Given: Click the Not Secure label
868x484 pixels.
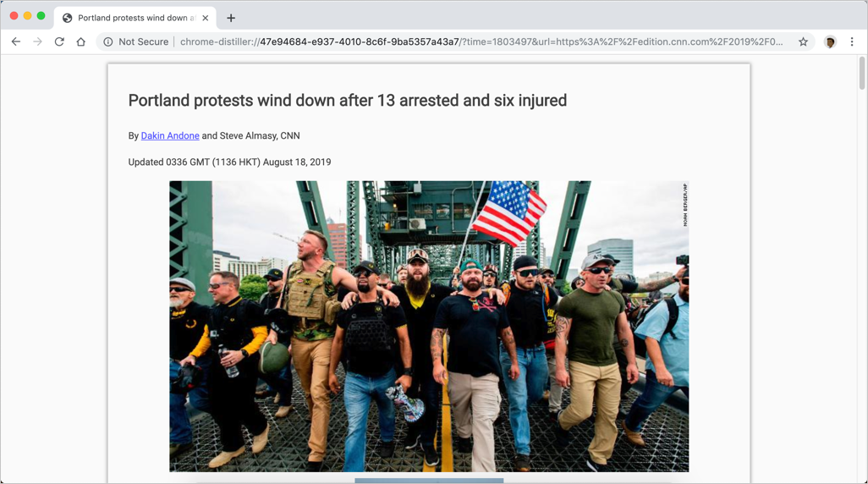Looking at the screenshot, I should point(143,41).
